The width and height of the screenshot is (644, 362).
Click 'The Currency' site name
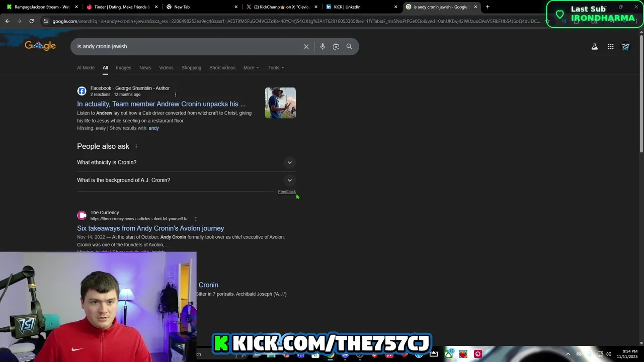coord(105,213)
